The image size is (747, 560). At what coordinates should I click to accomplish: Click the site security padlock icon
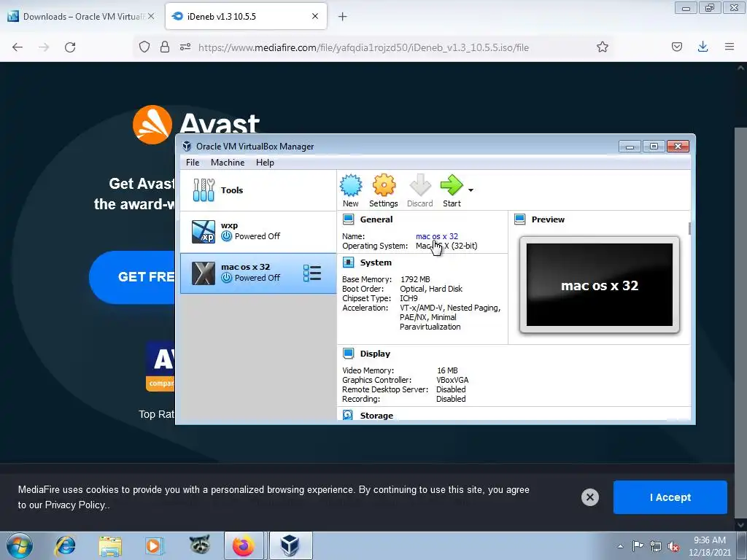click(165, 47)
